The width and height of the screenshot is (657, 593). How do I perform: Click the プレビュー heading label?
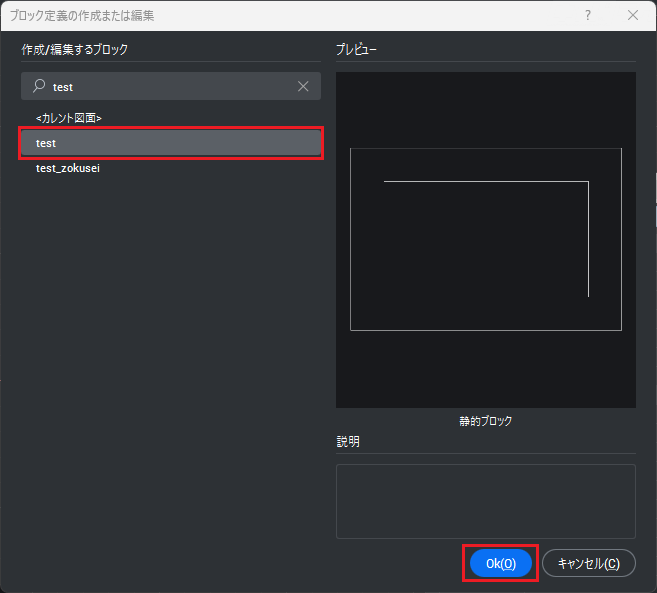click(x=356, y=48)
